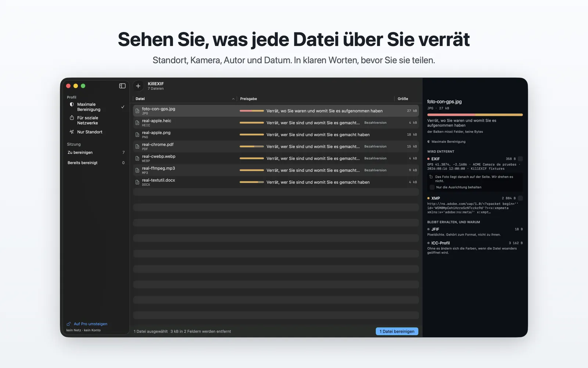Select the real-cwebp.webp file name
Viewport: 588px width, 368px height.
[159, 156]
